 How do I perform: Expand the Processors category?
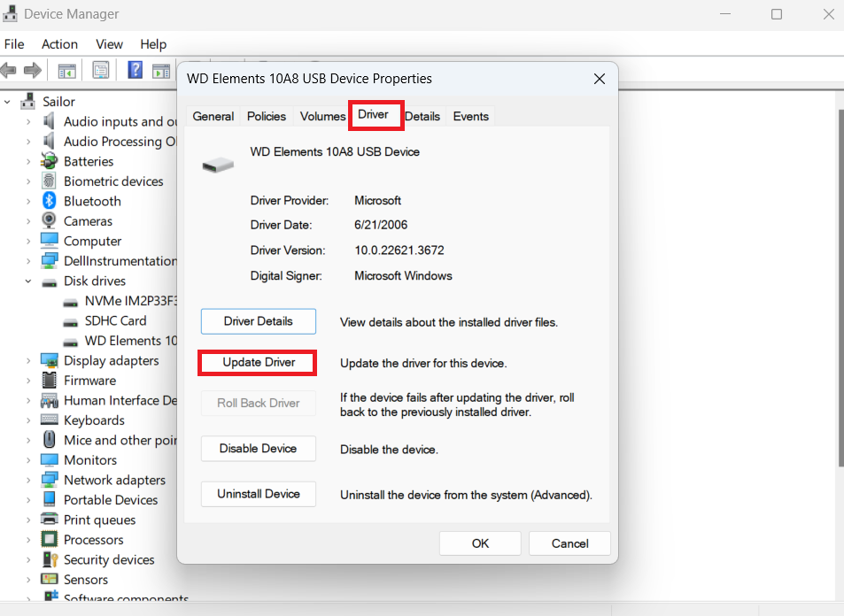(x=28, y=540)
